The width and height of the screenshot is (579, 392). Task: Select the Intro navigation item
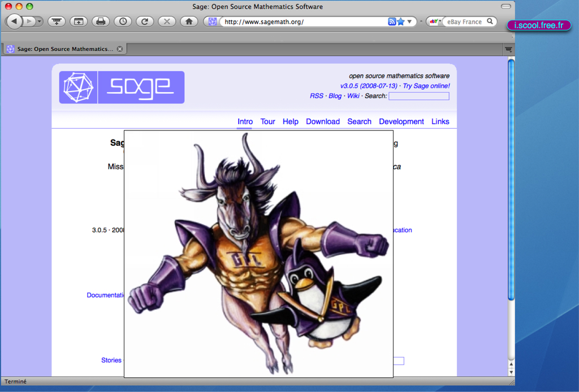[245, 121]
